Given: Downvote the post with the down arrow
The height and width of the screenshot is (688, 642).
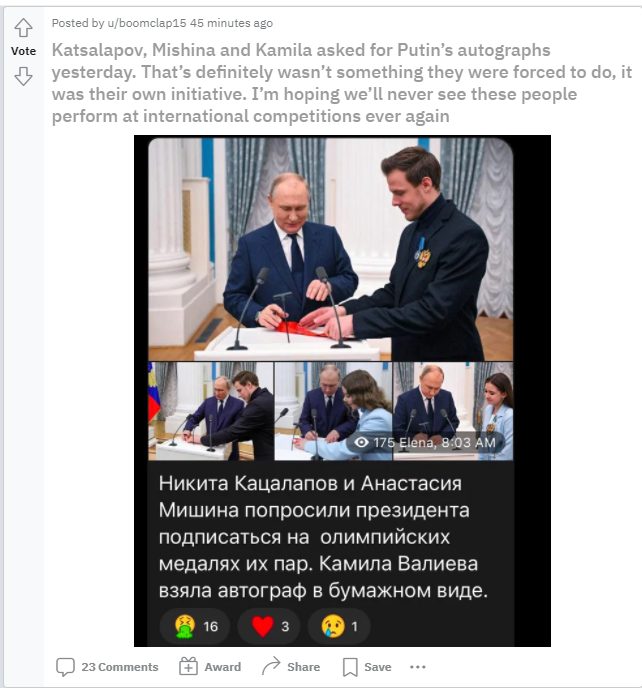Looking at the screenshot, I should (x=23, y=76).
